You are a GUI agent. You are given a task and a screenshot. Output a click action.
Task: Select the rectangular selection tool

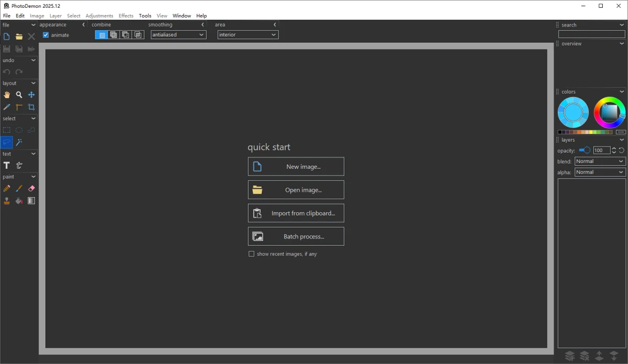click(x=6, y=130)
